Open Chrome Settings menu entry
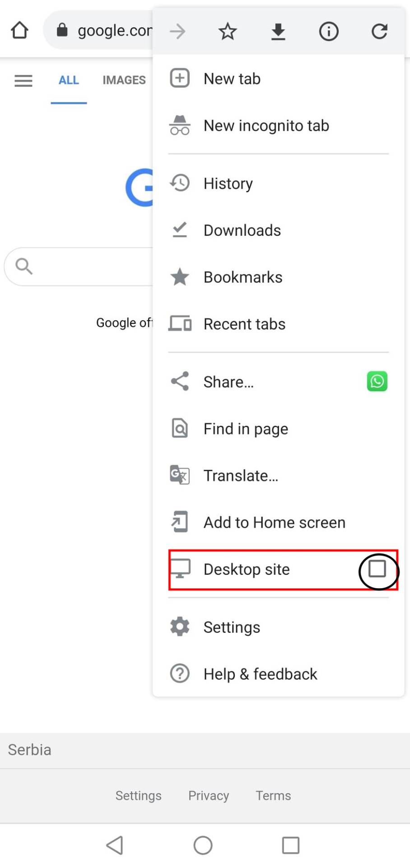The height and width of the screenshot is (868, 410). [x=232, y=627]
